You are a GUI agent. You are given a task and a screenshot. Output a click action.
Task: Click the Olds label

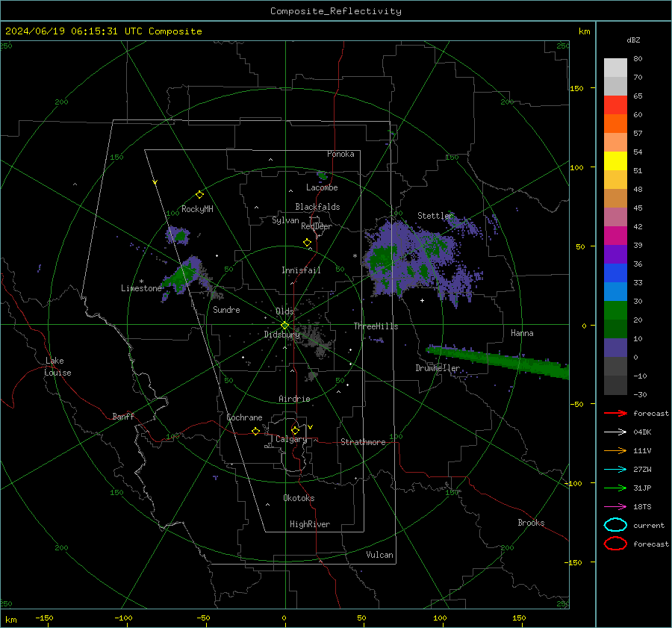coord(284,311)
